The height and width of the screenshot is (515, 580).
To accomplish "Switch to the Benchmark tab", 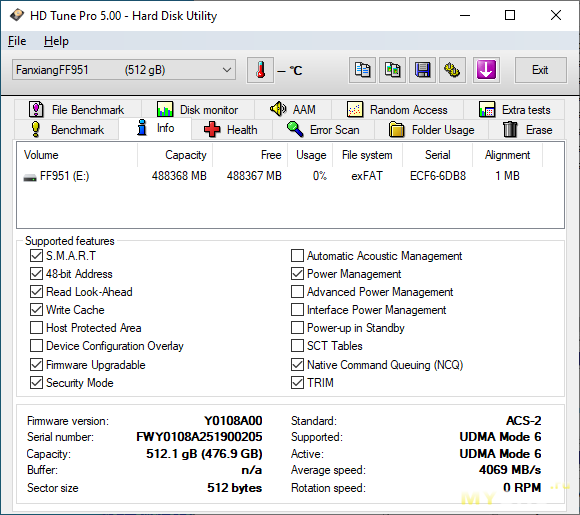I will coord(67,130).
